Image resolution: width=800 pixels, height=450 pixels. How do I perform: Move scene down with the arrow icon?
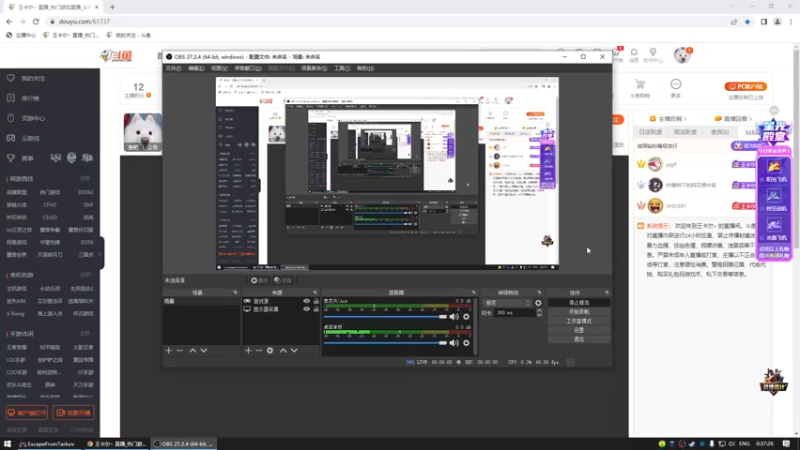[x=204, y=351]
